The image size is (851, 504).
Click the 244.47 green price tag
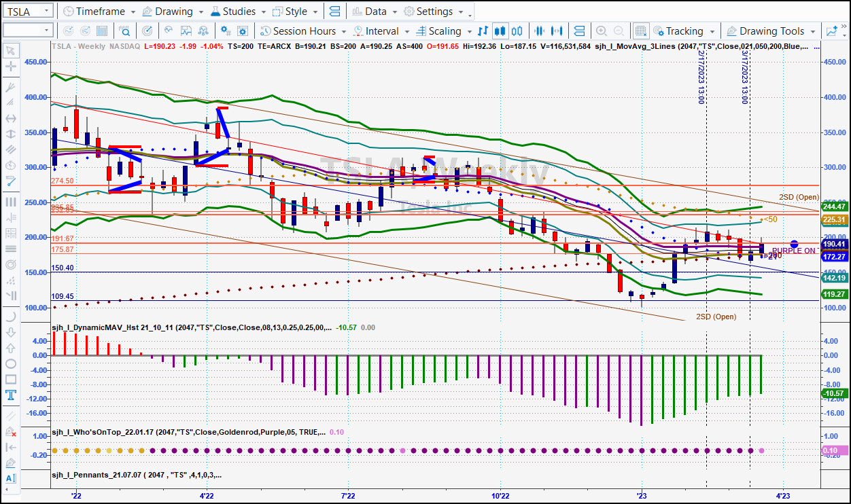point(834,206)
